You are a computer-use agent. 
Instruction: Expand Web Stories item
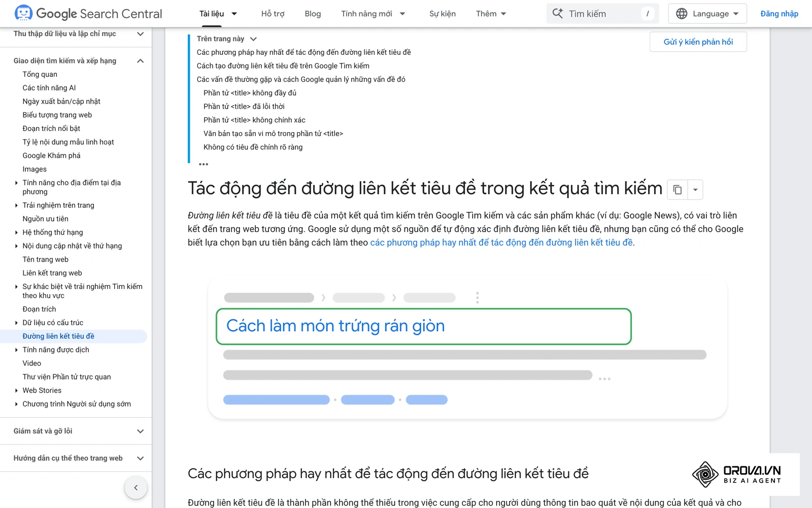tap(16, 390)
